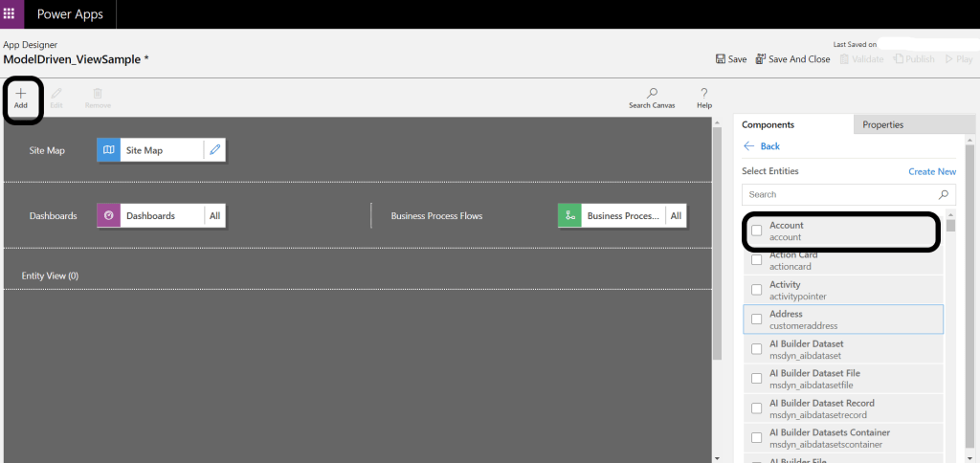Select the Business Process Flows tile icon
This screenshot has height=463, width=980.
pos(570,216)
